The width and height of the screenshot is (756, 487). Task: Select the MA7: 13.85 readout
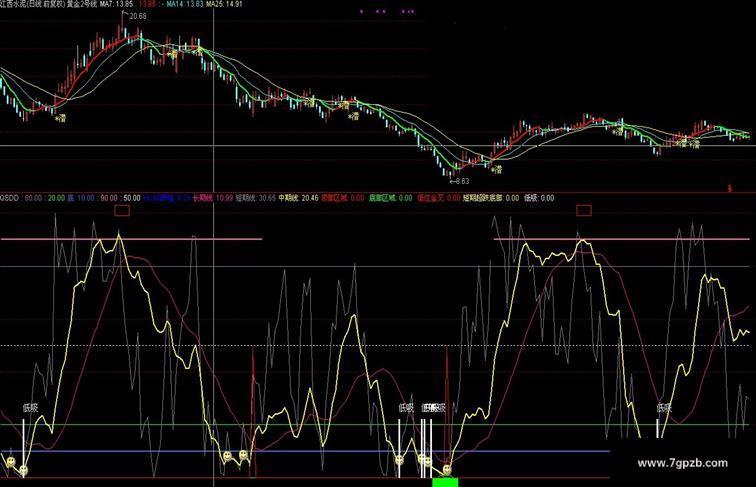[116, 4]
